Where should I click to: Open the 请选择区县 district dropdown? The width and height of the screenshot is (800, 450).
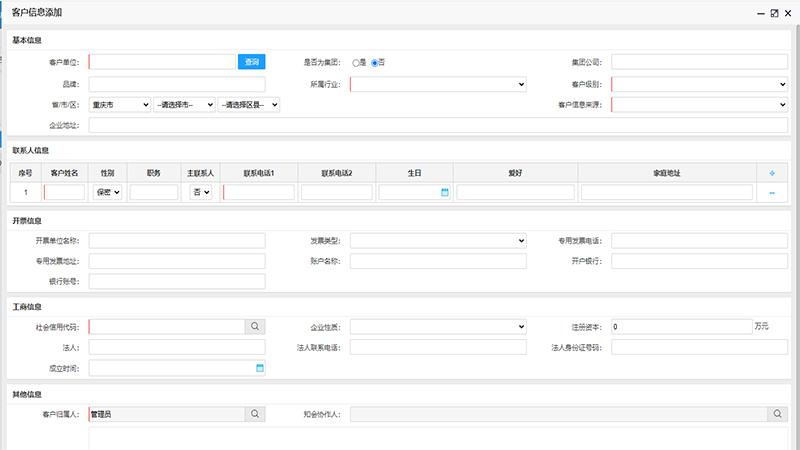click(248, 105)
